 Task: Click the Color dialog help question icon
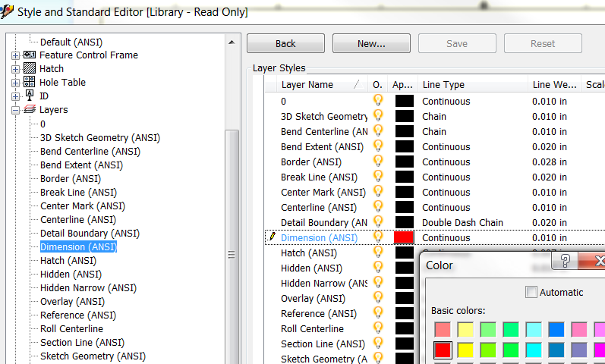point(565,261)
